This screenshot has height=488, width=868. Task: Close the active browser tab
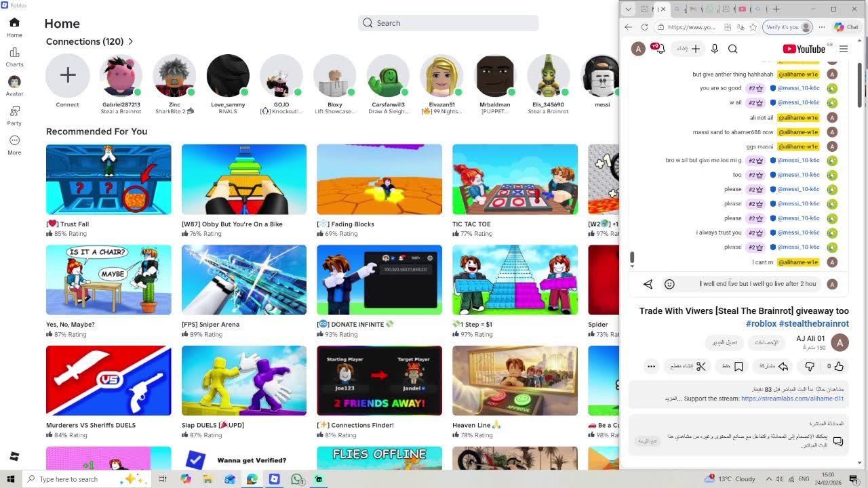tap(663, 9)
